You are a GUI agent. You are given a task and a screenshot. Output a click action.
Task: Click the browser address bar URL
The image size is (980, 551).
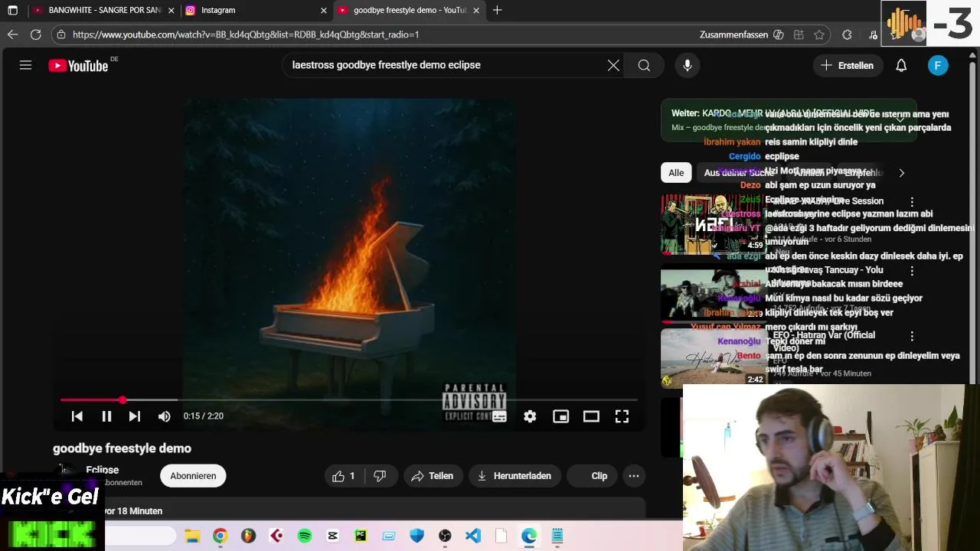(x=246, y=34)
